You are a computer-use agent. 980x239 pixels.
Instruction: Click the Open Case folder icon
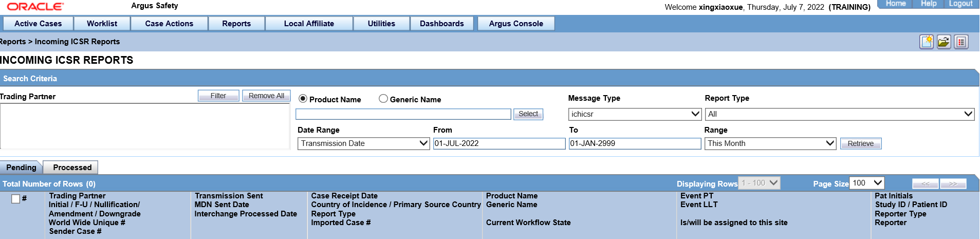pos(944,42)
